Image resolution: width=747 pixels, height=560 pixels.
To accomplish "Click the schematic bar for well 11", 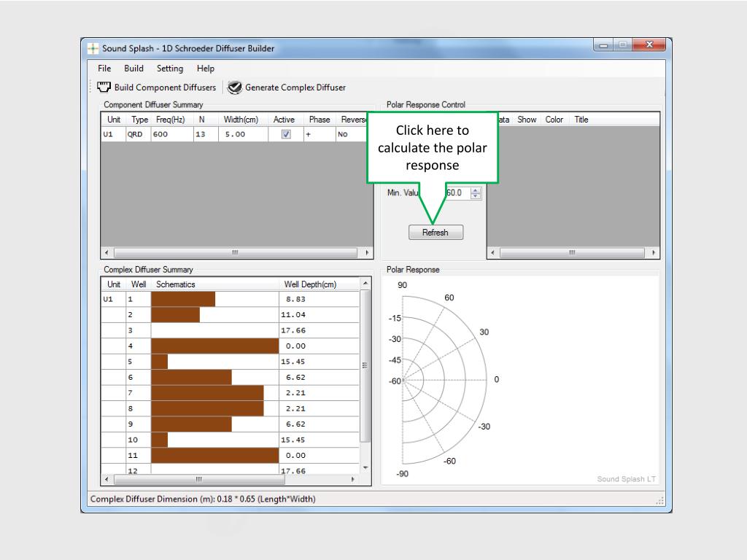I will click(215, 455).
